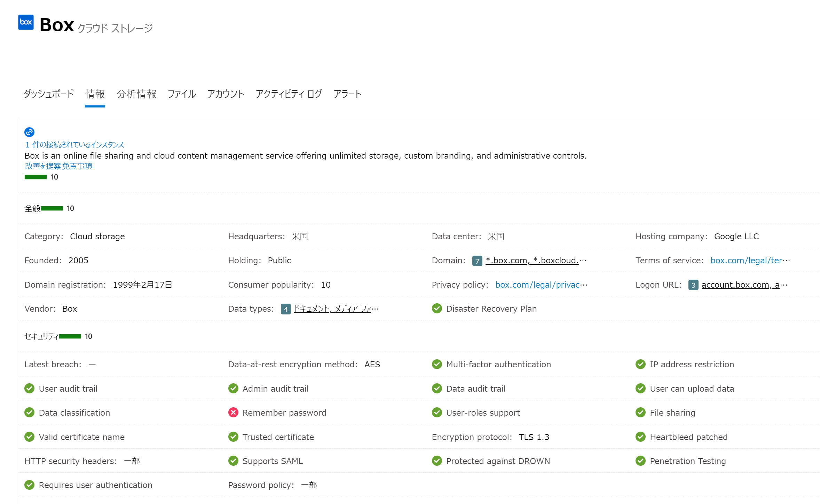The image size is (820, 504).
Task: Click the green score bar showing 10
Action: point(35,177)
